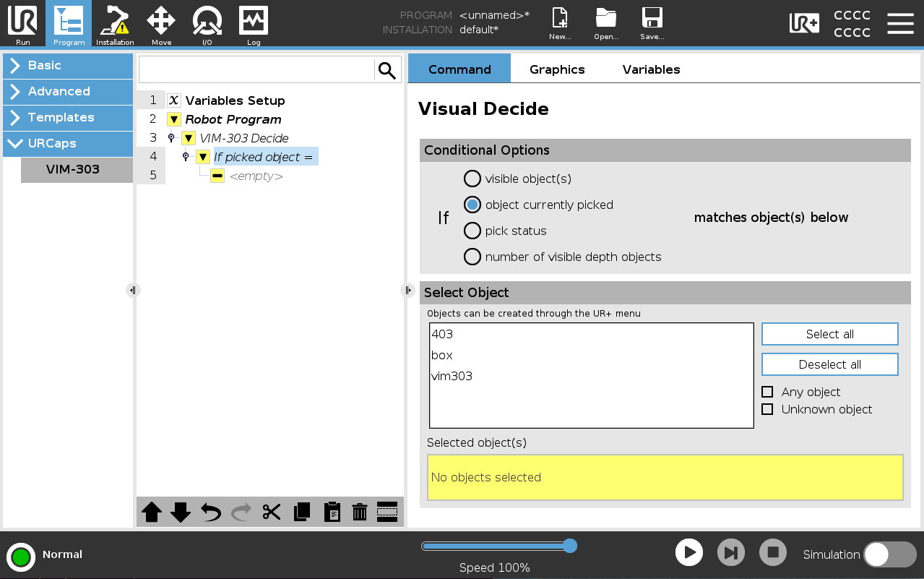
Task: Select the Variables Setup tree row
Action: [x=235, y=100]
